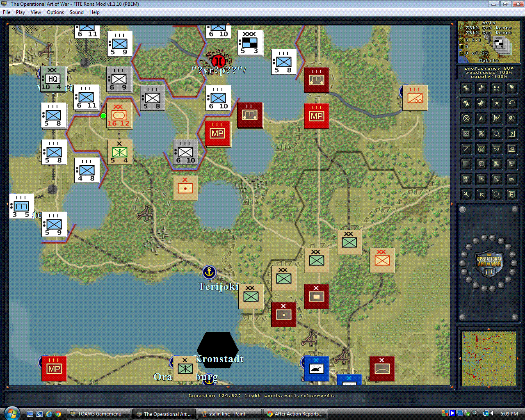Select the green brigade counter 5-4
525x420 pixels.
pos(119,152)
